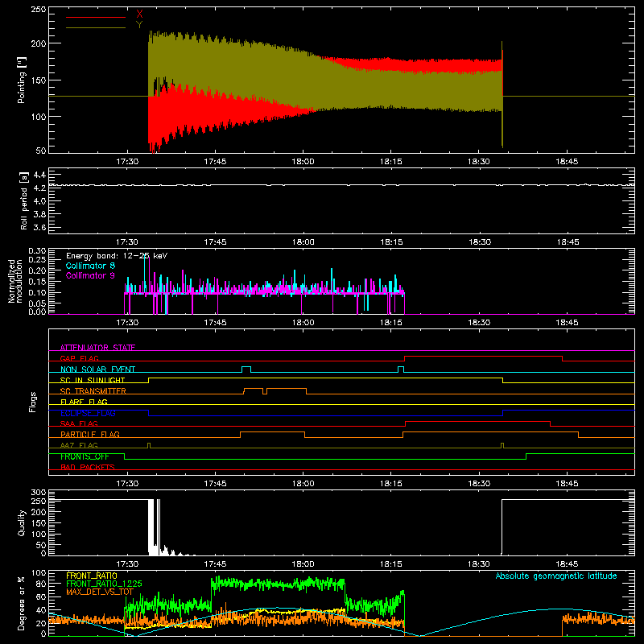Click the GAP_FLAG label

point(79,358)
